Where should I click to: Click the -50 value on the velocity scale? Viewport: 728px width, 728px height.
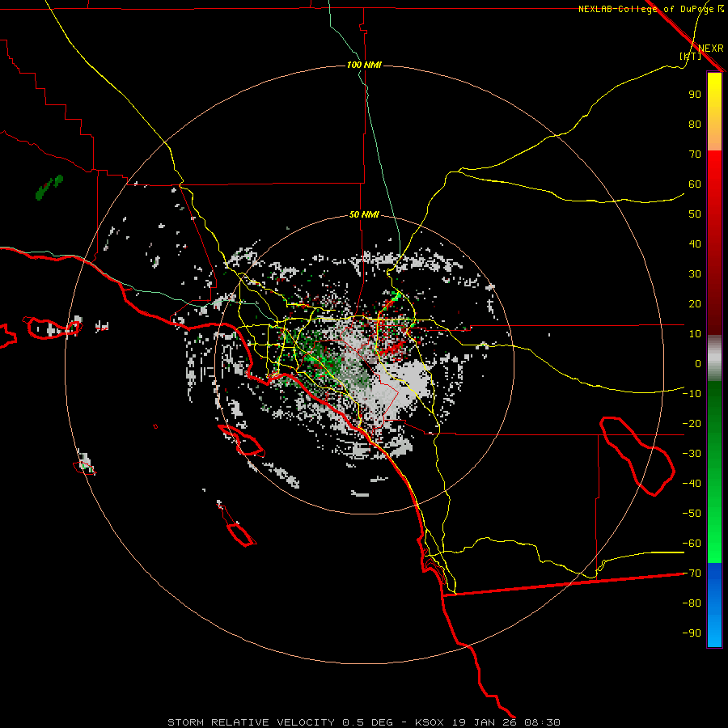coord(692,514)
